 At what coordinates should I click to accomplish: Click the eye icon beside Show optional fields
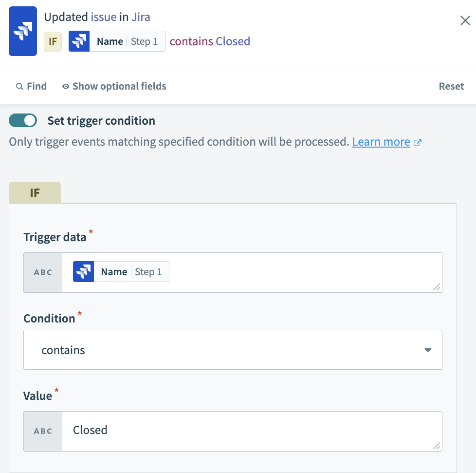click(x=66, y=86)
